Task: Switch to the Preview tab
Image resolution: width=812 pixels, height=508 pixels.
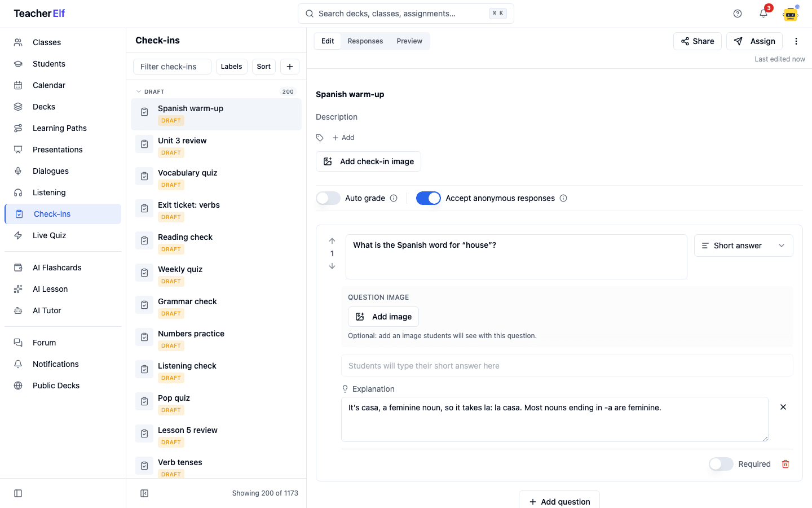Action: tap(409, 41)
